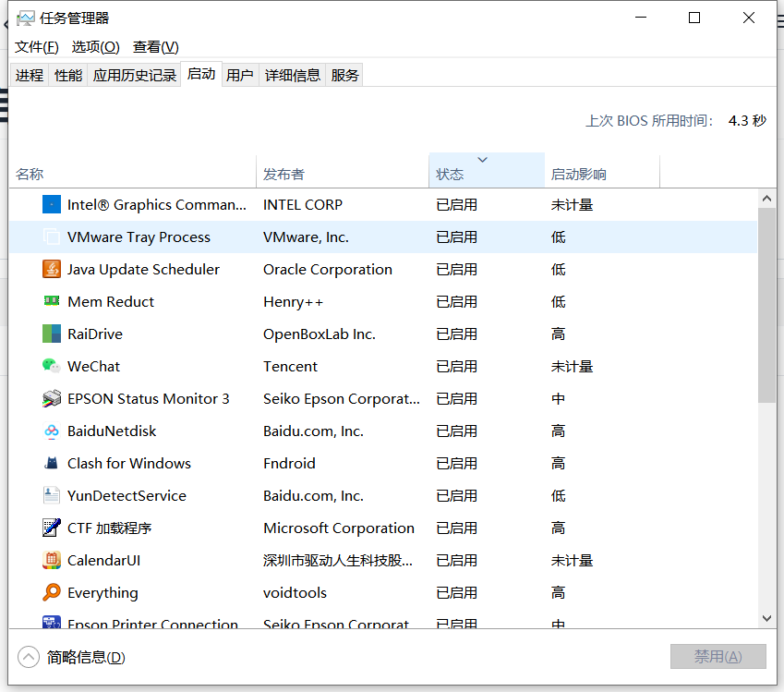Viewport: 784px width, 692px height.
Task: Click the Task Manager title bar icon
Action: 26,18
